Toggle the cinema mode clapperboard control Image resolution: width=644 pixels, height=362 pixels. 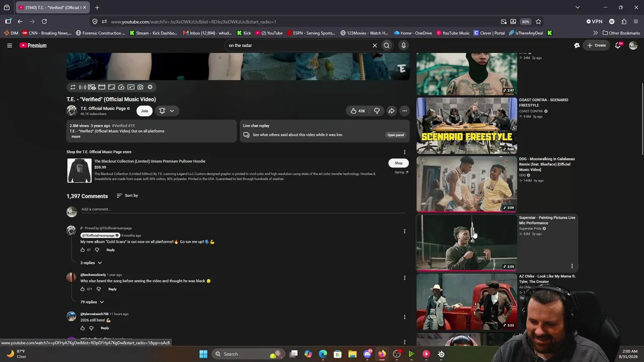click(x=102, y=87)
